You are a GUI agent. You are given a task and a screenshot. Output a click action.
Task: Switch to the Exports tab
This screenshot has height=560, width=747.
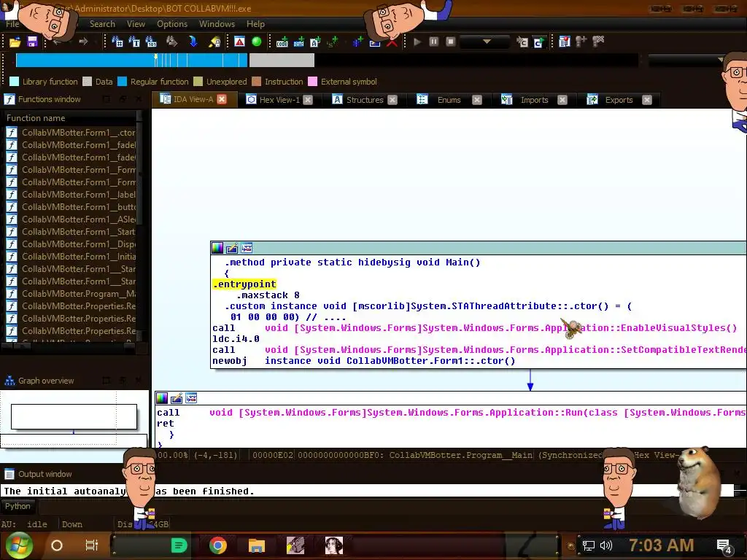click(619, 99)
